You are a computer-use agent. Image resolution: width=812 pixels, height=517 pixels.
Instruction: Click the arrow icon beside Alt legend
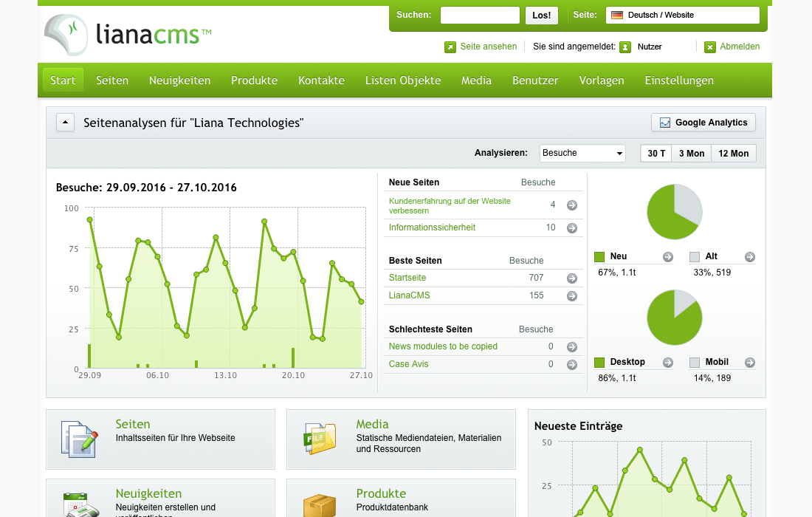tap(750, 257)
